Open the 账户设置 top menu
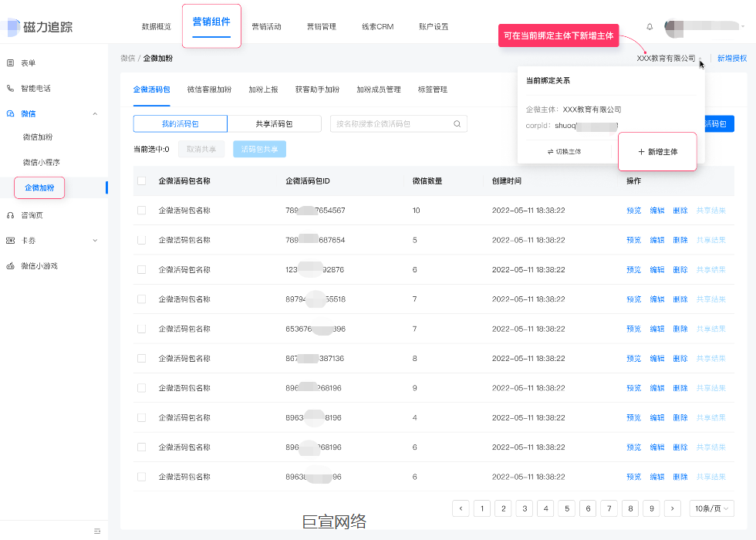 434,26
